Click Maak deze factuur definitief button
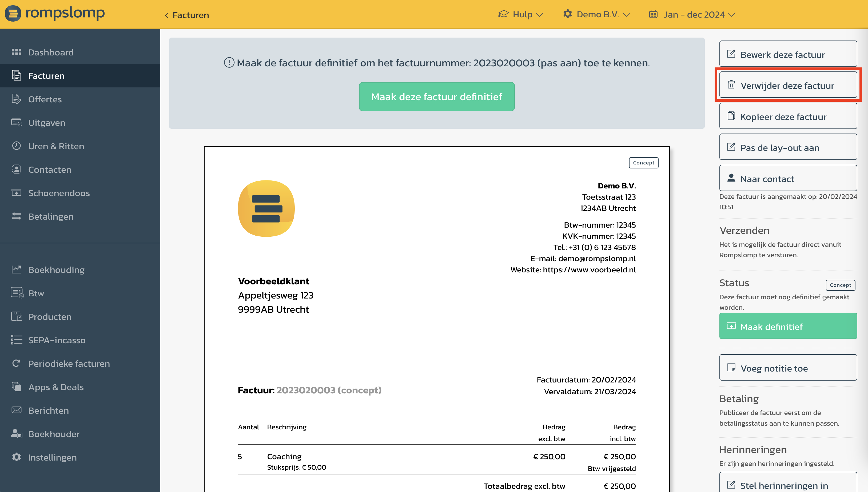The image size is (868, 492). tap(437, 97)
